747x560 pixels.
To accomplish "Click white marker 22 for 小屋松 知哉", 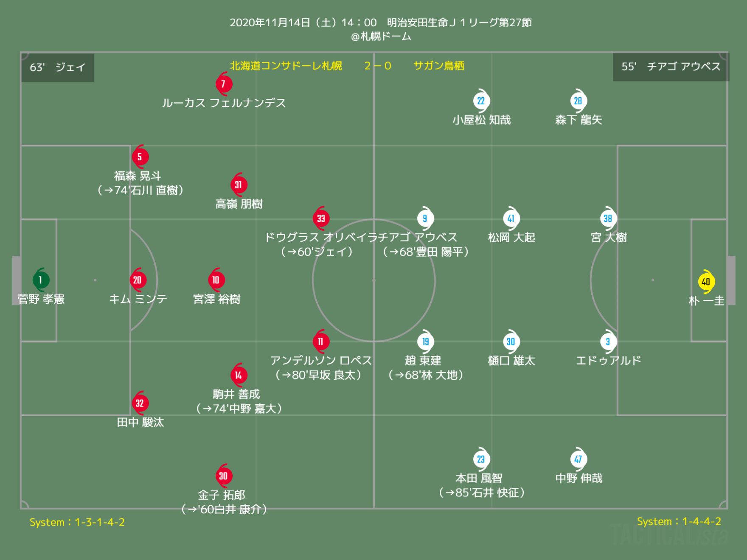I will pos(481,101).
